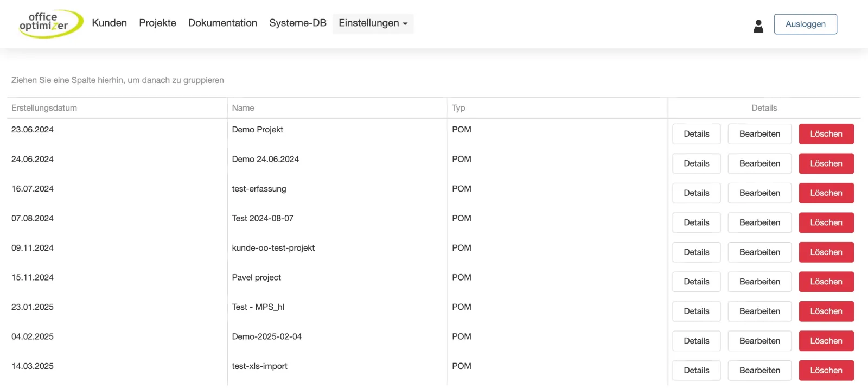Click the date 07.08.2024
Viewport: 868px width, 388px height.
[x=33, y=218]
